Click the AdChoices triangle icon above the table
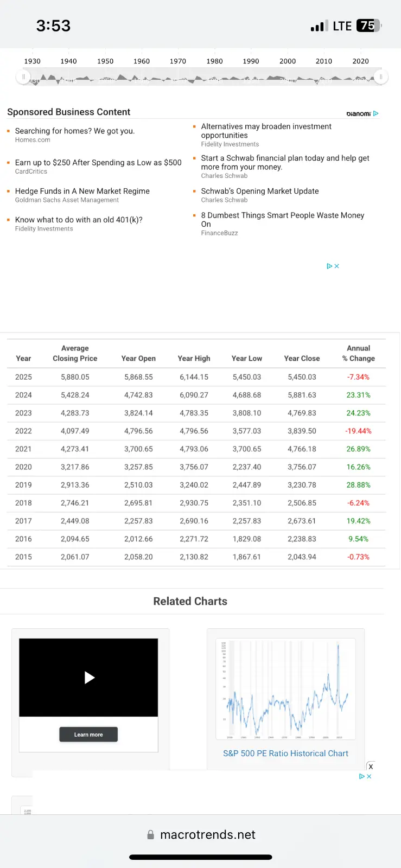Screen dimensions: 401x868 click(329, 266)
